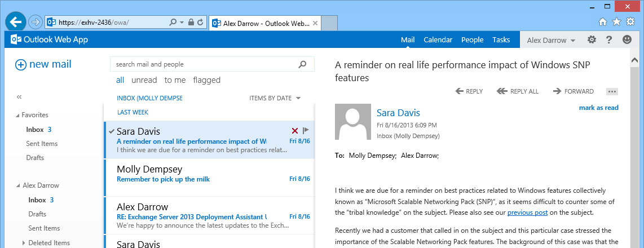Viewport: 644px width, 248px height.
Task: Collapse the Favorites folder group
Action: click(x=17, y=116)
